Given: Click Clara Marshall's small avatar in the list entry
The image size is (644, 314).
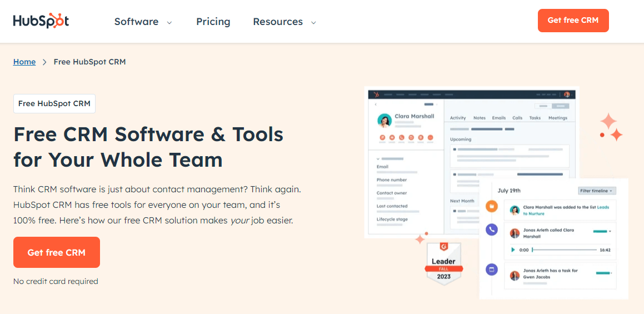Looking at the screenshot, I should pos(515,211).
